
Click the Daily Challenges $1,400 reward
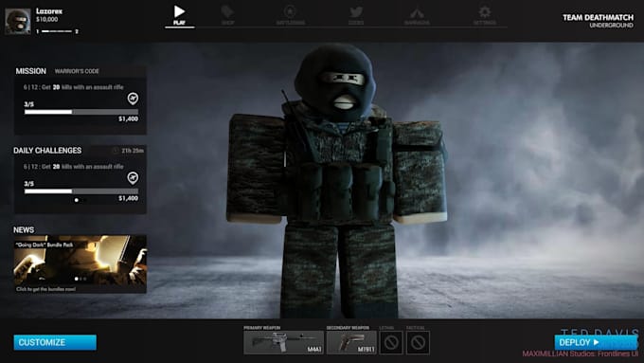128,199
